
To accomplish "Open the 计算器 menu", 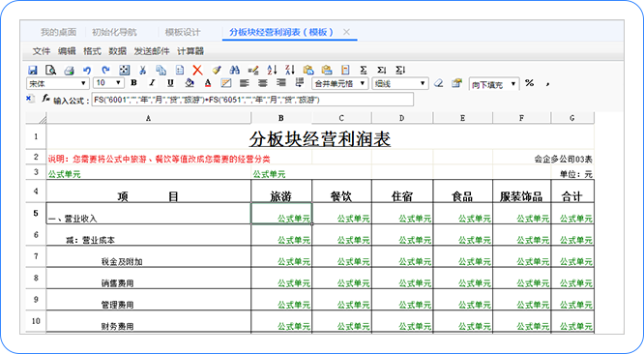I will coord(190,51).
